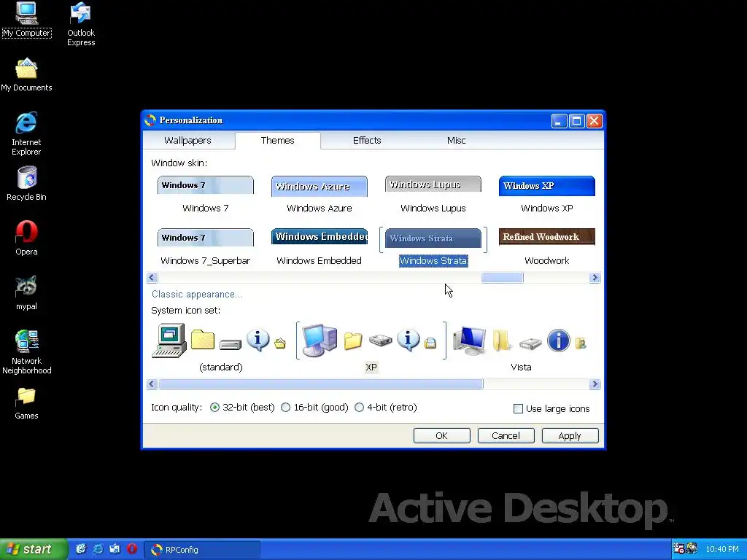Click the Apply button
This screenshot has width=747, height=560.
(570, 436)
